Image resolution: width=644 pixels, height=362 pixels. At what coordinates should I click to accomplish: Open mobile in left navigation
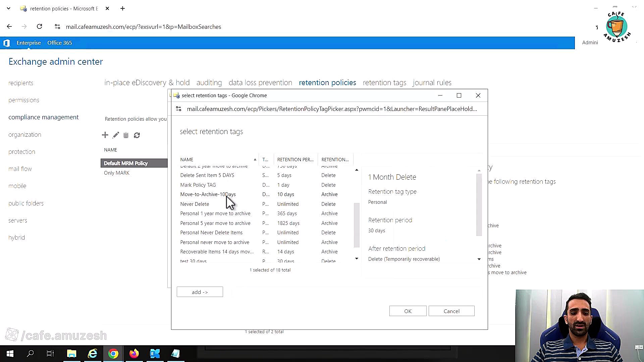[x=17, y=186]
